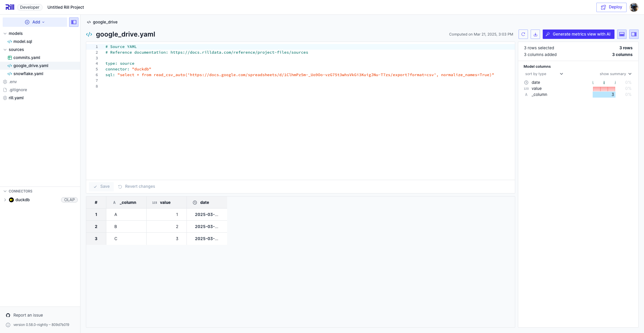644x333 pixels.
Task: Select commits.yaml source file
Action: [26, 58]
